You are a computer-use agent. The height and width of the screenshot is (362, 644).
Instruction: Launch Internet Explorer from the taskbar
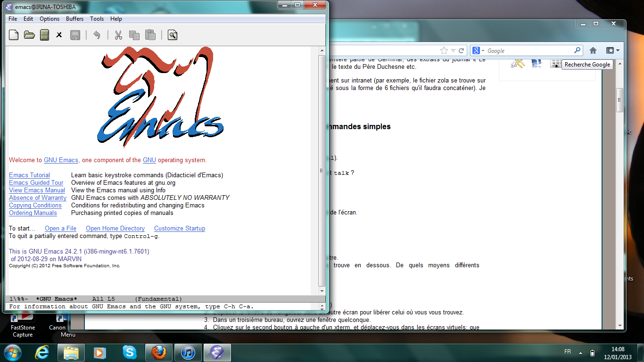(x=42, y=352)
